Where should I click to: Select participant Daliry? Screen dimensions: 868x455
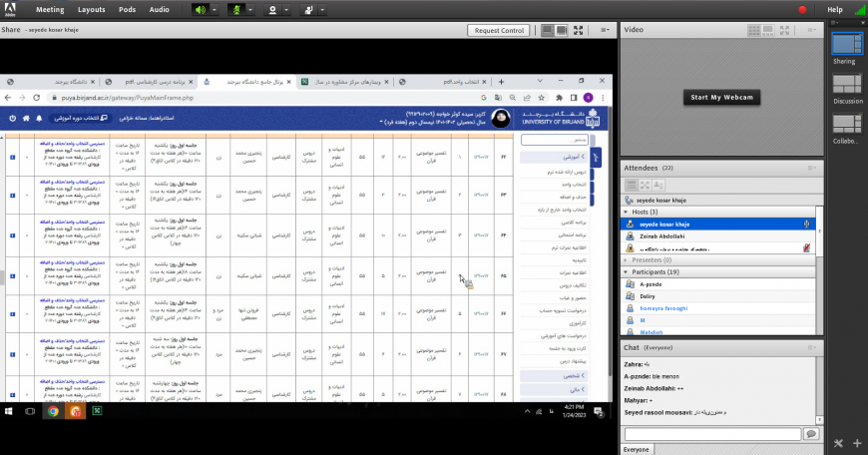718,296
